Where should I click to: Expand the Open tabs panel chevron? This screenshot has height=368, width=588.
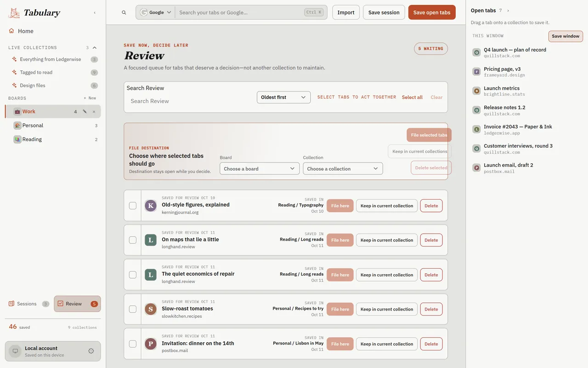click(508, 11)
